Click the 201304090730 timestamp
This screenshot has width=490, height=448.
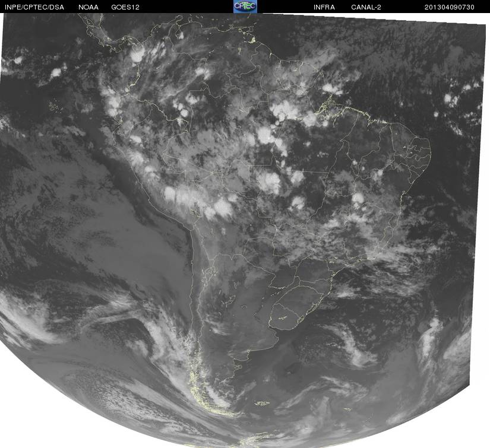point(450,7)
